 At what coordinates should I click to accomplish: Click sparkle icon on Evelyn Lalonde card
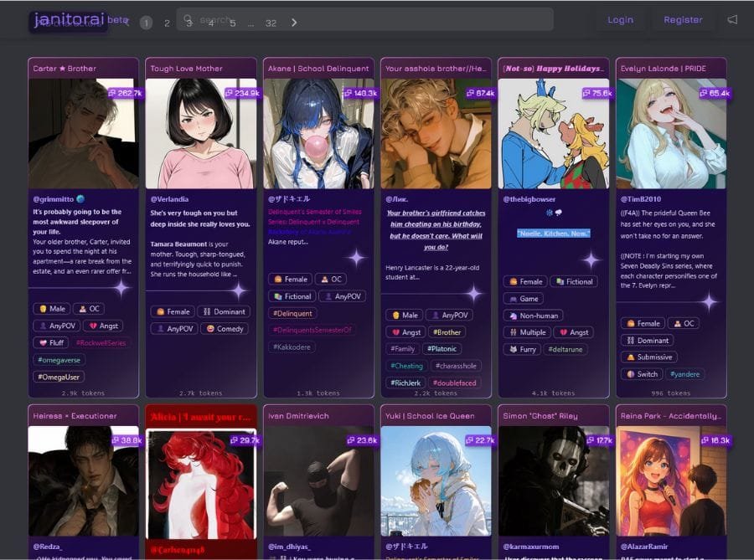pos(709,301)
